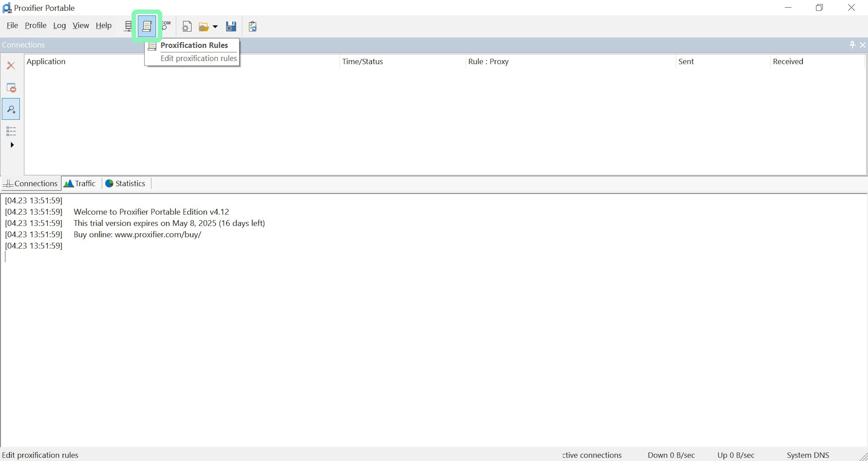Expand the sidebar overflow arrow
868x461 pixels.
click(x=12, y=145)
